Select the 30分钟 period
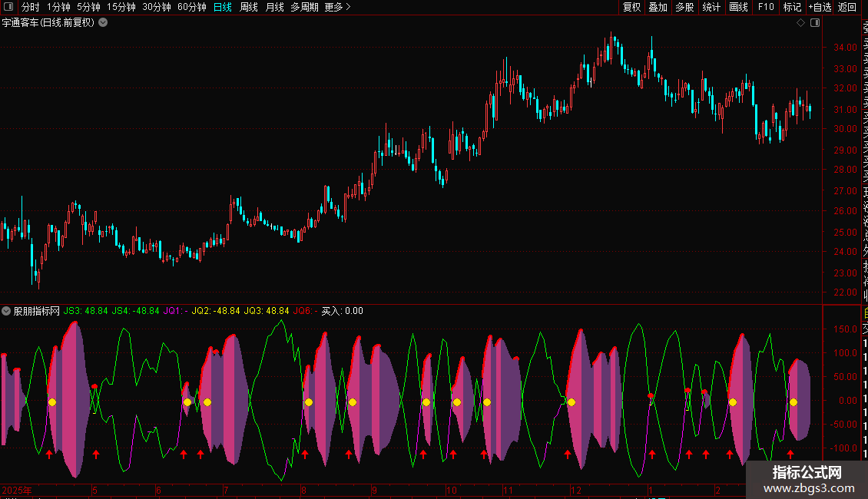 click(x=157, y=7)
